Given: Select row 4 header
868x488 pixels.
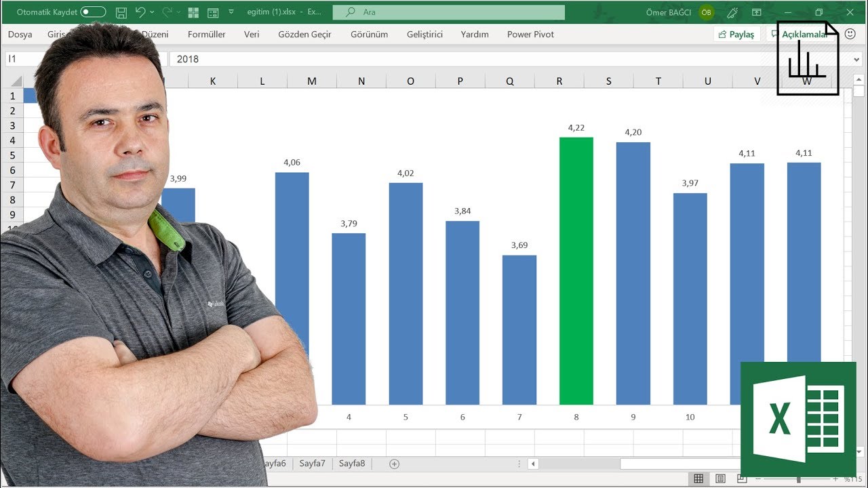Looking at the screenshot, I should [12, 140].
